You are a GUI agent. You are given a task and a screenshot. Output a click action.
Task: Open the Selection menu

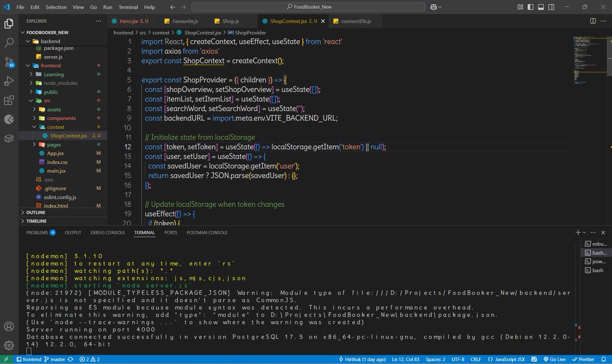point(56,7)
